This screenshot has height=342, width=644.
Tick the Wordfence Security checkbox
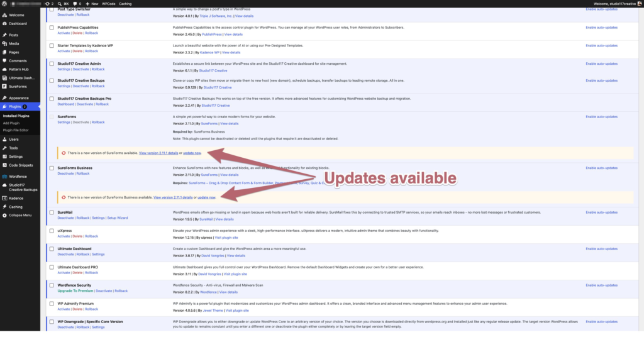pyautogui.click(x=52, y=285)
